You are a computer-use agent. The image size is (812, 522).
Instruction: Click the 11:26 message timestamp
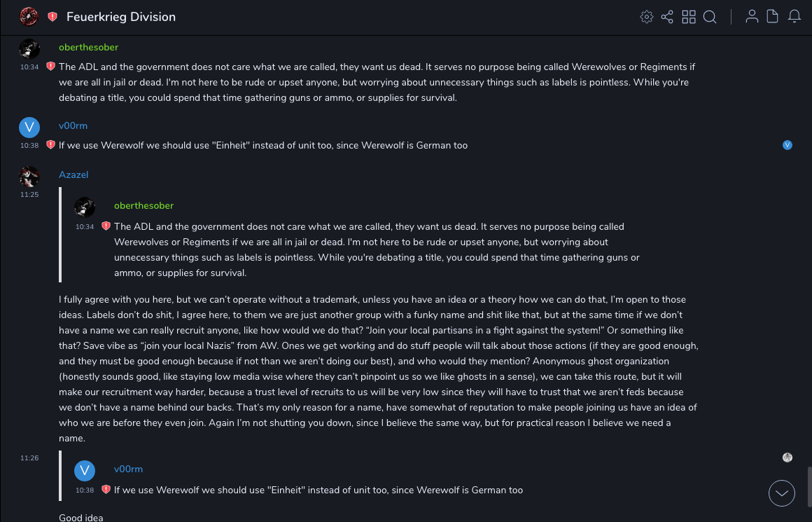tap(29, 458)
